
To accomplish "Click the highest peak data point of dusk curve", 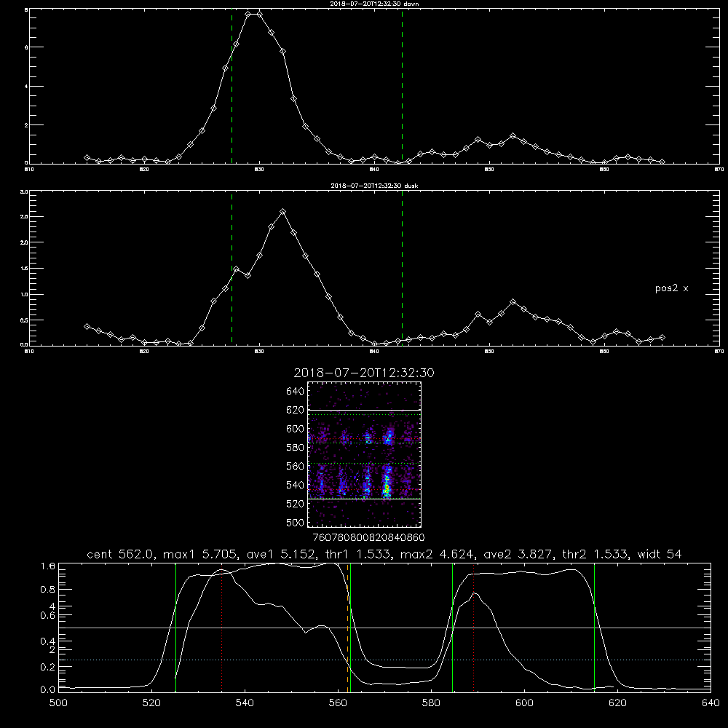I will pyautogui.click(x=282, y=212).
